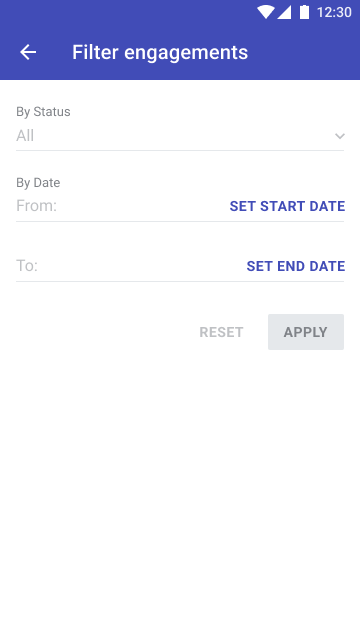Image resolution: width=360 pixels, height=640 pixels.
Task: Tap the back arrow in the header
Action: pyautogui.click(x=28, y=52)
